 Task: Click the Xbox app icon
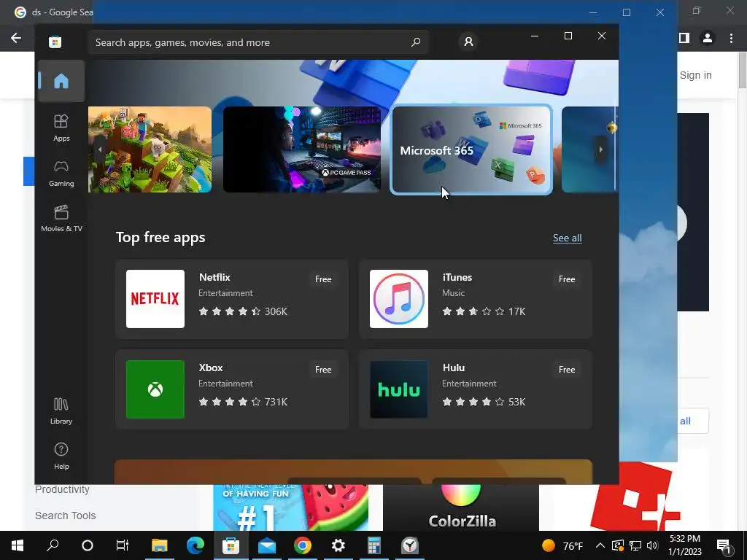click(155, 389)
